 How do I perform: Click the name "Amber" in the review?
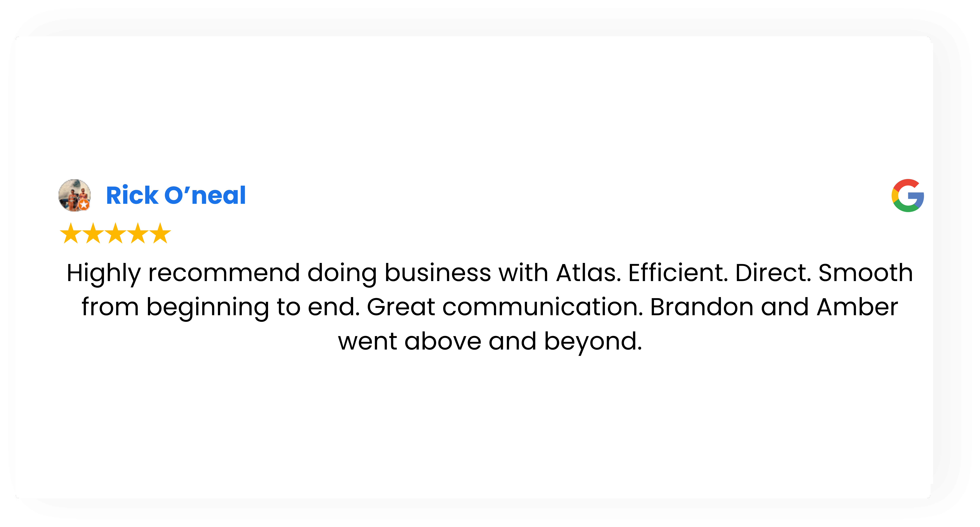click(857, 307)
